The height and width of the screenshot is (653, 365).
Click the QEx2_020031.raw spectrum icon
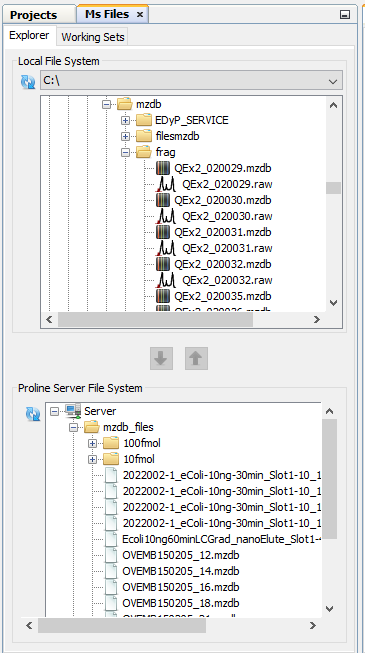[x=166, y=248]
